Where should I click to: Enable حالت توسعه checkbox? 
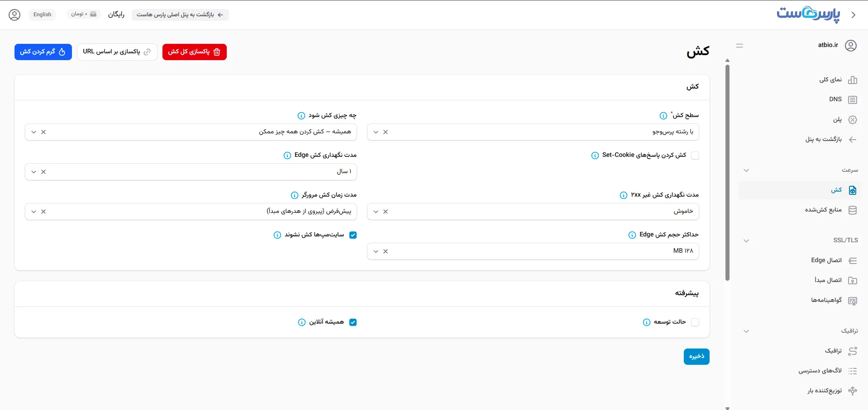[695, 322]
